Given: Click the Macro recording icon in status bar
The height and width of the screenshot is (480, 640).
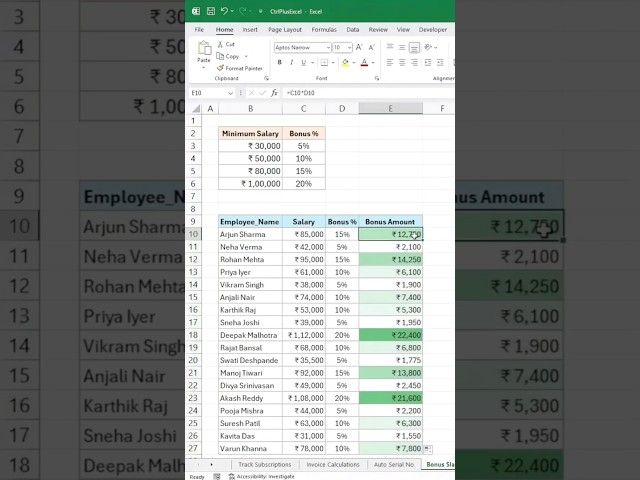Looking at the screenshot, I should coord(217,476).
